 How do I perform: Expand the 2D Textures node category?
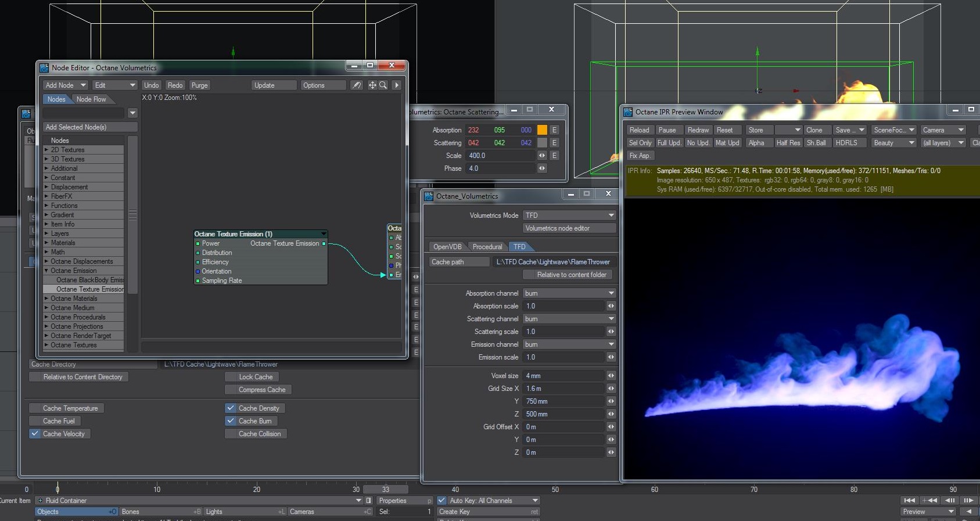click(46, 150)
